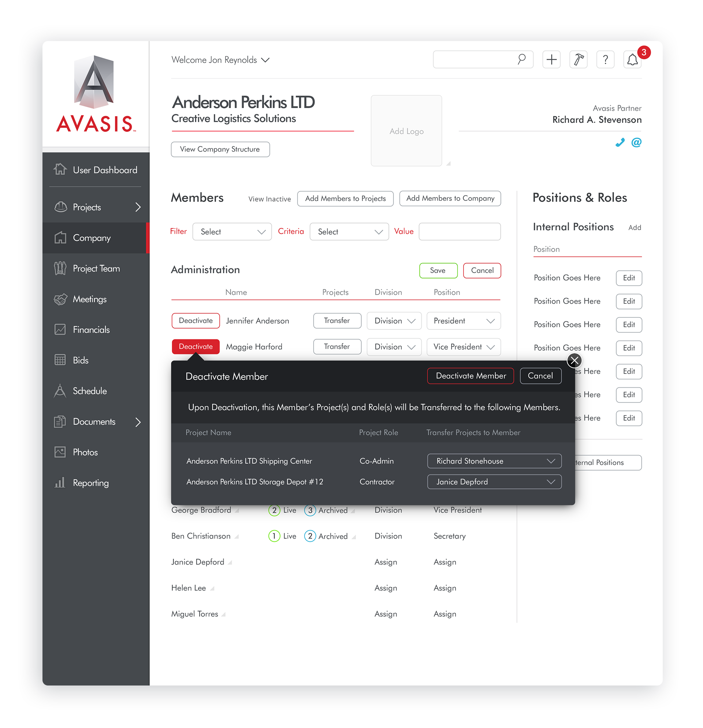Click the red-outlined Deactivate Member button

pyautogui.click(x=470, y=376)
